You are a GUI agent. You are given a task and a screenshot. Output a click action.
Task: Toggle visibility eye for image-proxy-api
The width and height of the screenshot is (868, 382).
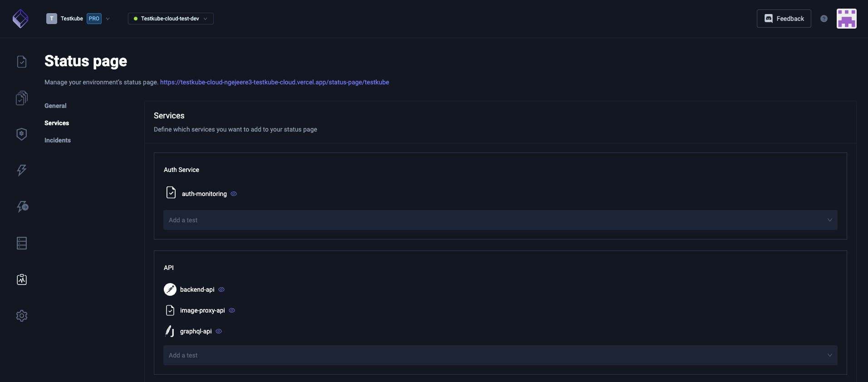pyautogui.click(x=232, y=310)
